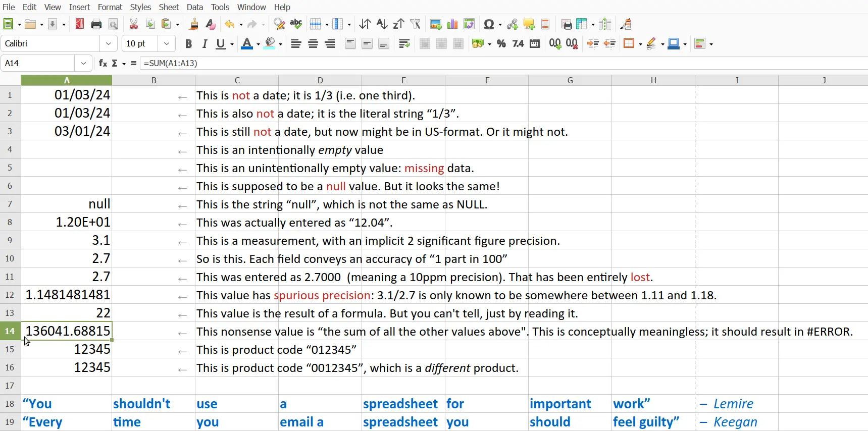This screenshot has width=868, height=431.
Task: Toggle Align Right
Action: pyautogui.click(x=330, y=44)
